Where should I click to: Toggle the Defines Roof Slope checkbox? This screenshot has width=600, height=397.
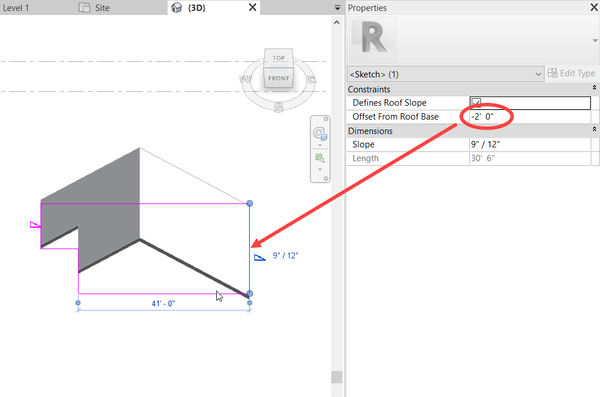476,102
